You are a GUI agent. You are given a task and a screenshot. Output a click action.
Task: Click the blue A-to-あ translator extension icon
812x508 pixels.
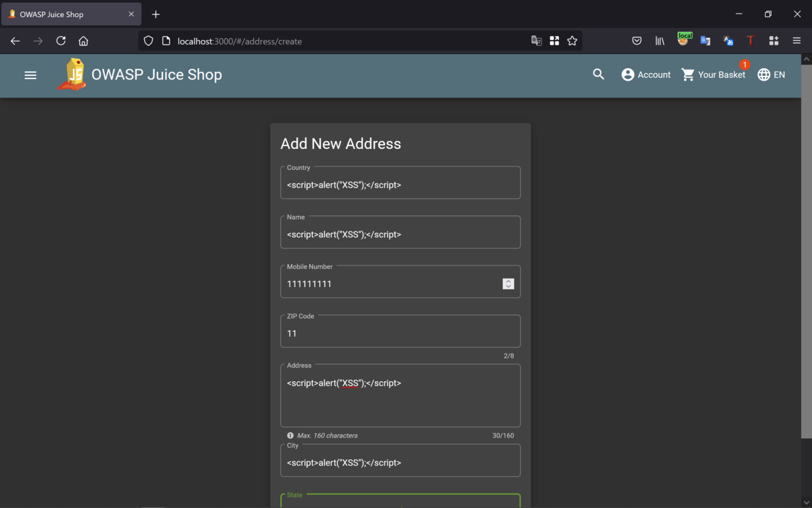pos(728,41)
